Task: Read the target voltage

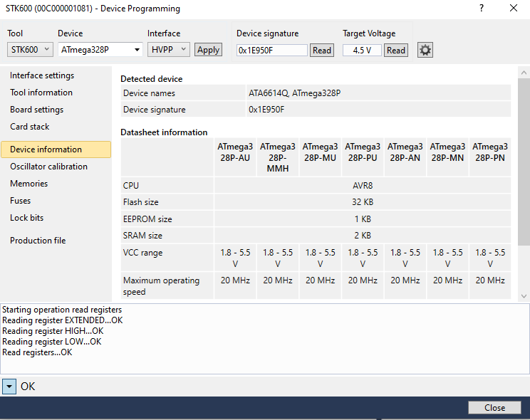Action: pyautogui.click(x=396, y=51)
